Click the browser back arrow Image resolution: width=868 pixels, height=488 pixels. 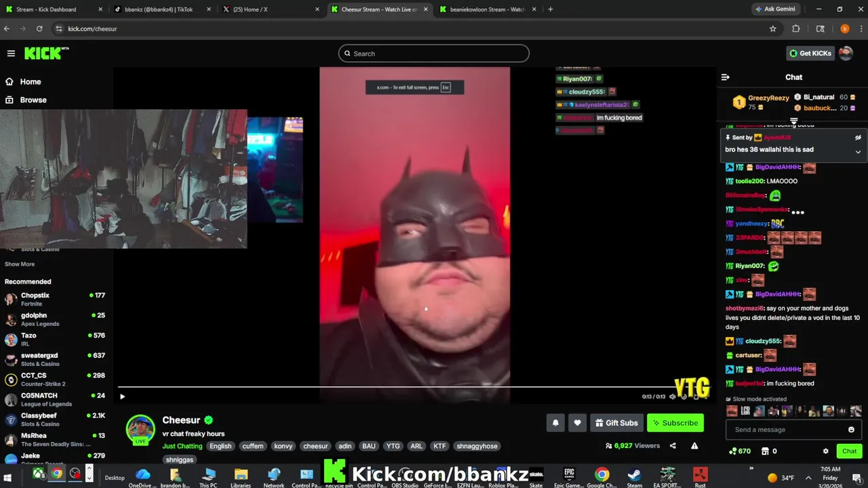(x=7, y=29)
